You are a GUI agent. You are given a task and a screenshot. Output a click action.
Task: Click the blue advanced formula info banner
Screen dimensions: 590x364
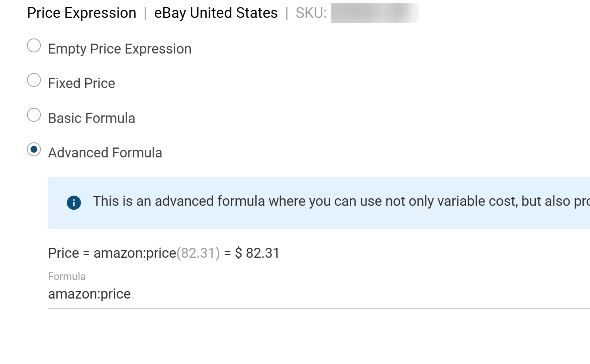point(278,203)
